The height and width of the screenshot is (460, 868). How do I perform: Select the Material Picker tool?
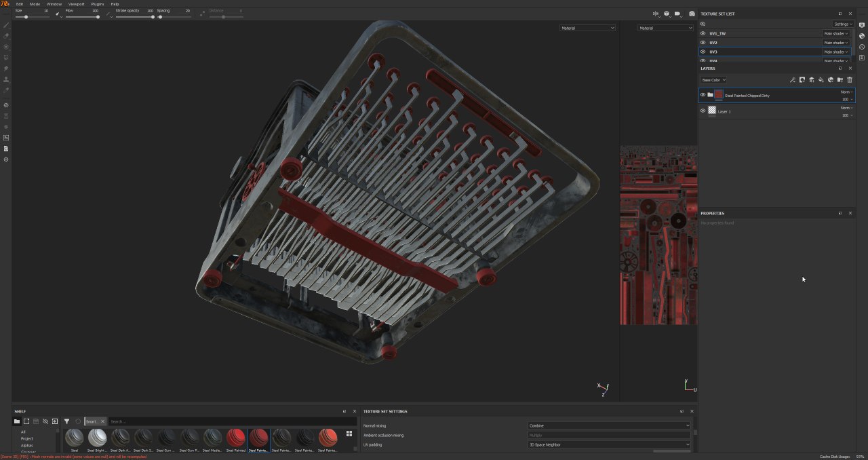click(6, 90)
